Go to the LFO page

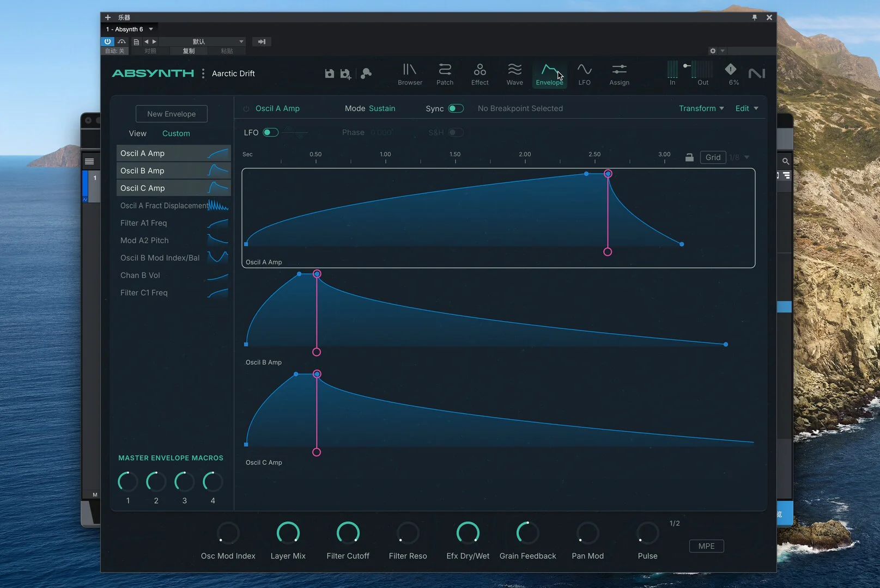584,74
